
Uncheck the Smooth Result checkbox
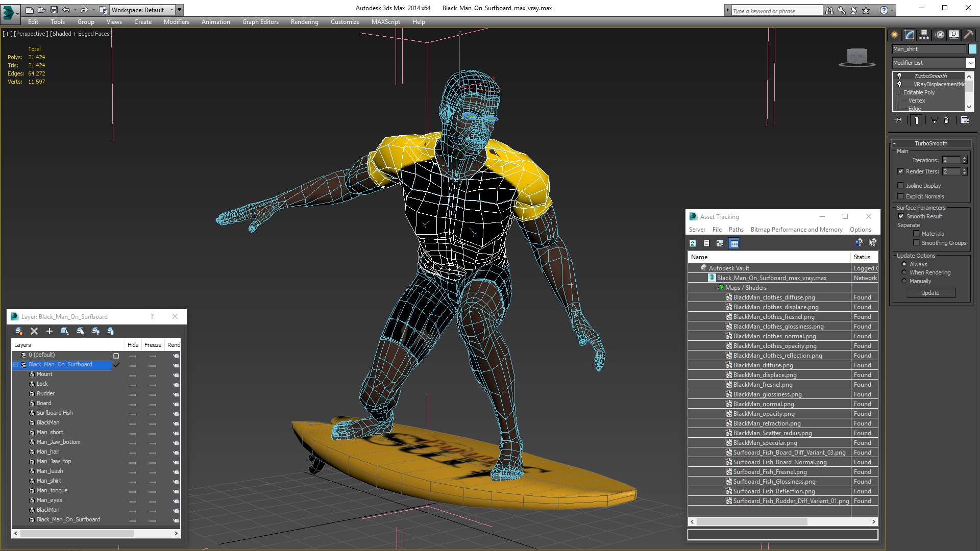[x=901, y=216]
